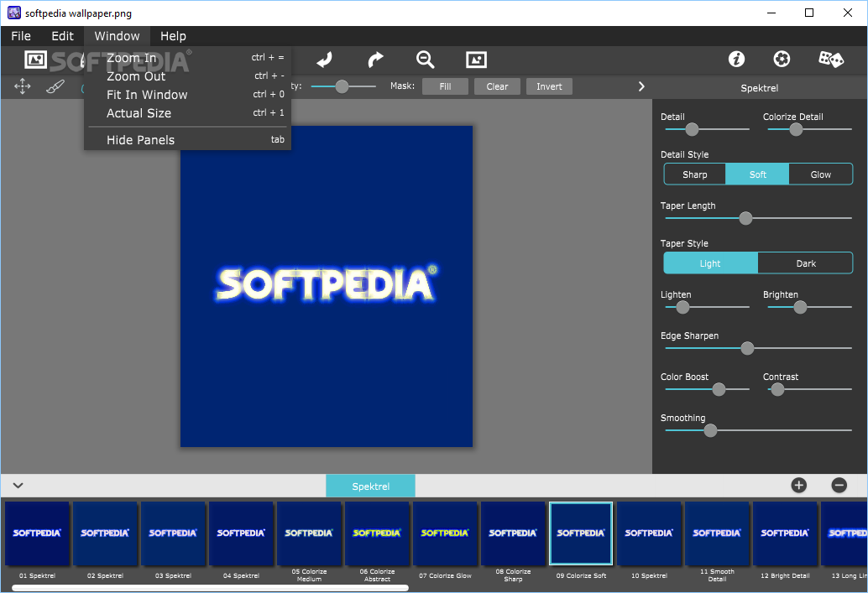868x593 pixels.
Task: Select Soft detail style
Action: pyautogui.click(x=757, y=174)
